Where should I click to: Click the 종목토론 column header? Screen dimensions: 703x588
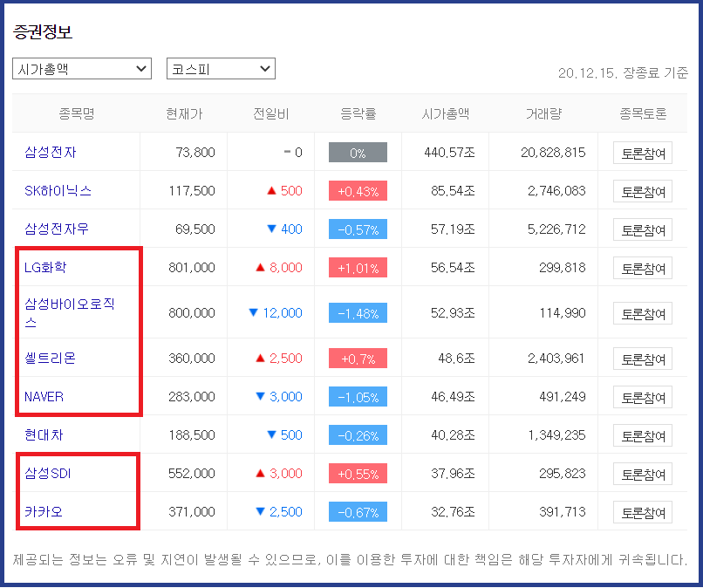pyautogui.click(x=643, y=113)
